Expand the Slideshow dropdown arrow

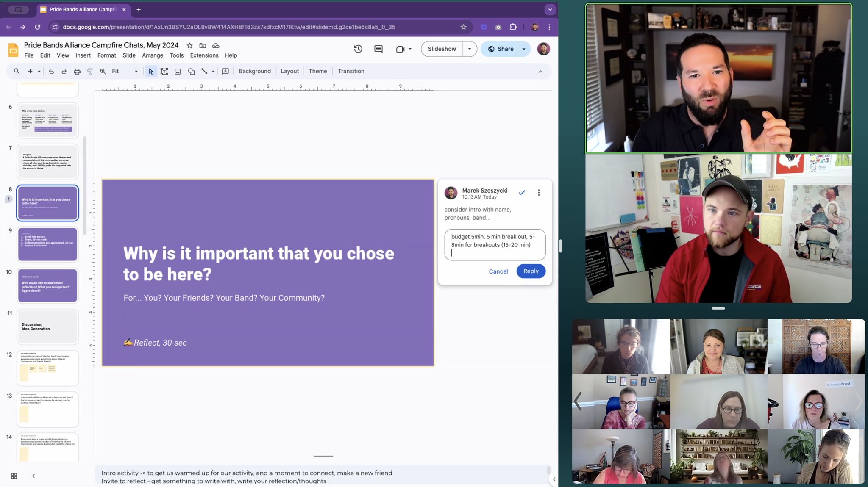pos(469,49)
